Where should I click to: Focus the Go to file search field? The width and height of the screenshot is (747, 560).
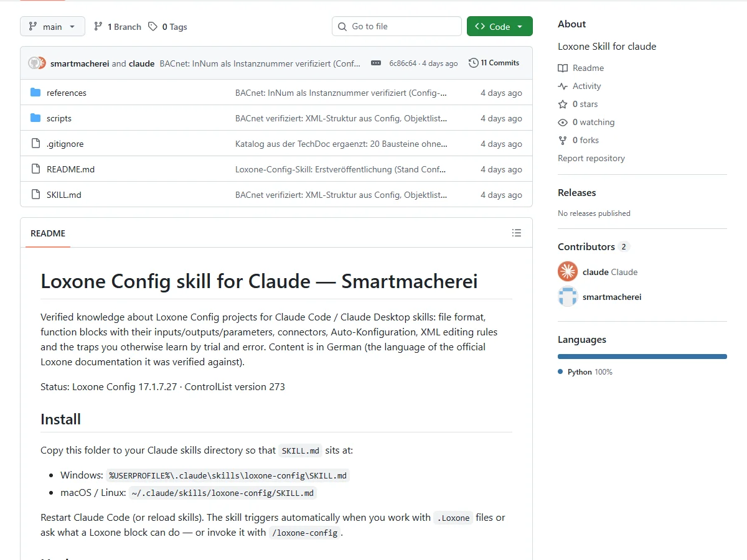(397, 26)
